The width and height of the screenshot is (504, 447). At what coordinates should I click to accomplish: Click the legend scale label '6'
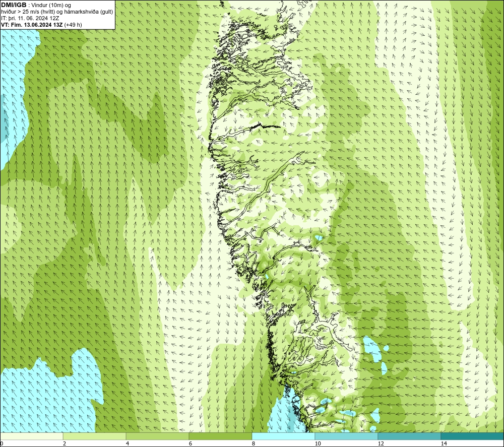click(191, 444)
